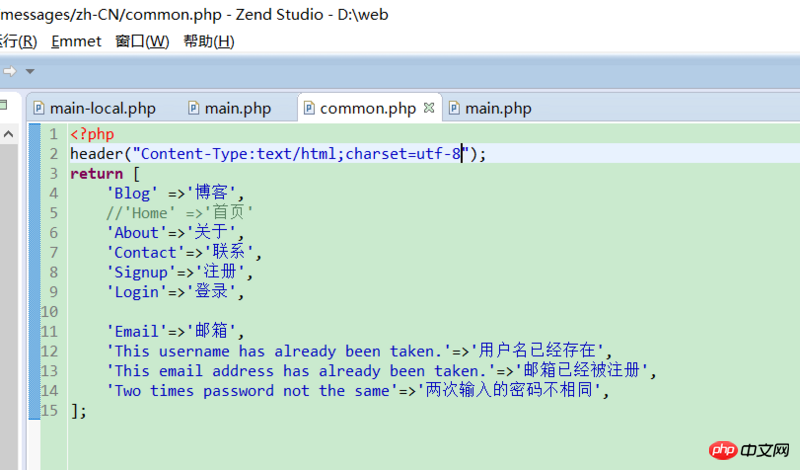Click the PHP file icon on common.php tab
The height and width of the screenshot is (470, 800).
coord(309,108)
